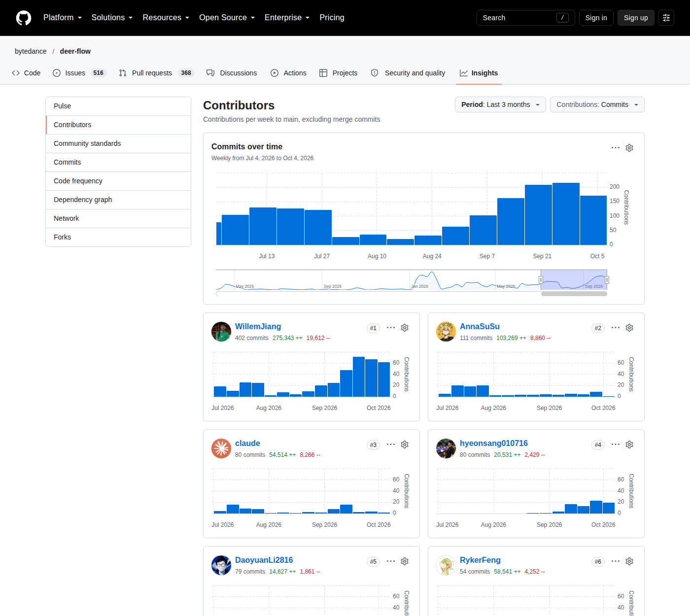The image size is (690, 616).
Task: Click the Sign up button
Action: point(636,18)
